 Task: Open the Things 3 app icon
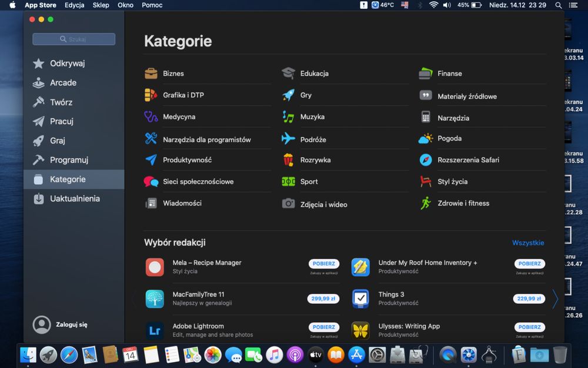(x=361, y=299)
